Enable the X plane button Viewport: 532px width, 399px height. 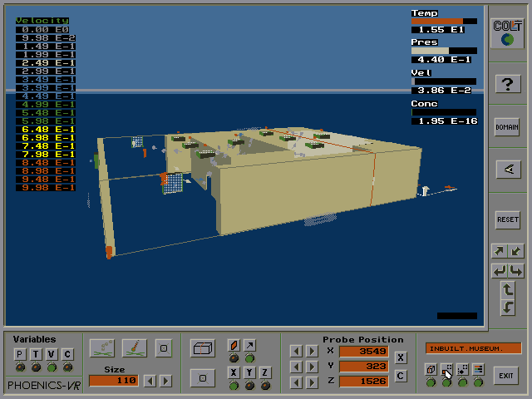coord(234,372)
